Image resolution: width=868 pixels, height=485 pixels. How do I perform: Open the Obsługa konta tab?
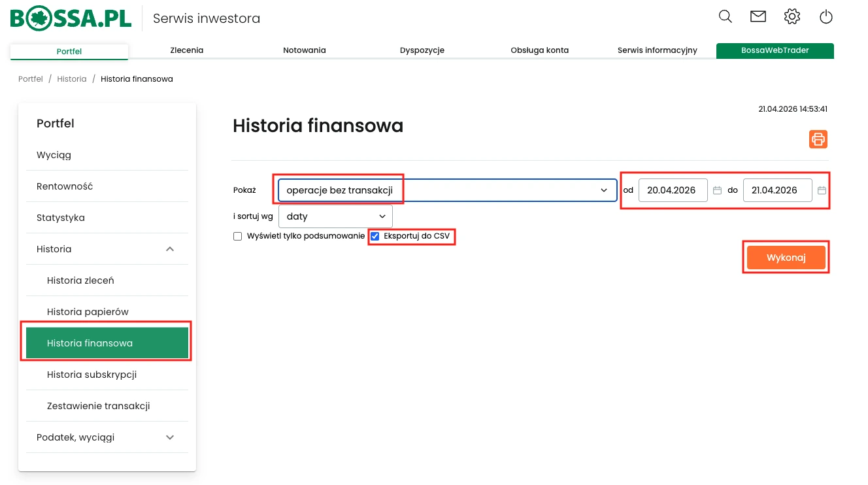point(540,50)
